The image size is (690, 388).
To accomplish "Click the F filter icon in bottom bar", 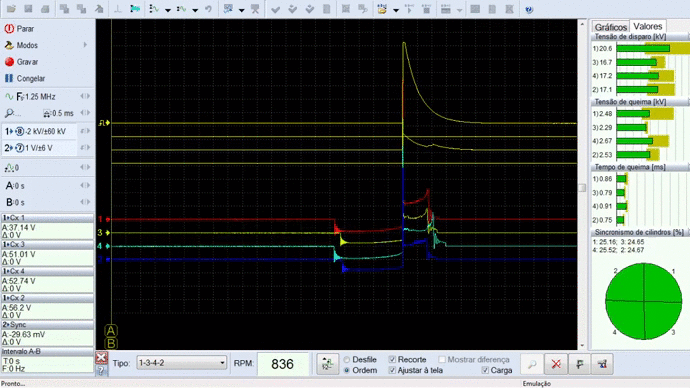I will pos(579,364).
